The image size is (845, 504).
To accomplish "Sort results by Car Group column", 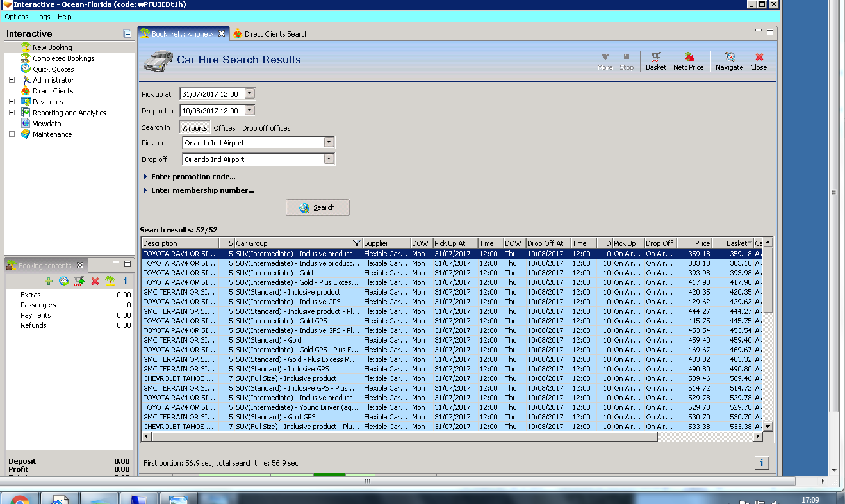I will 299,243.
